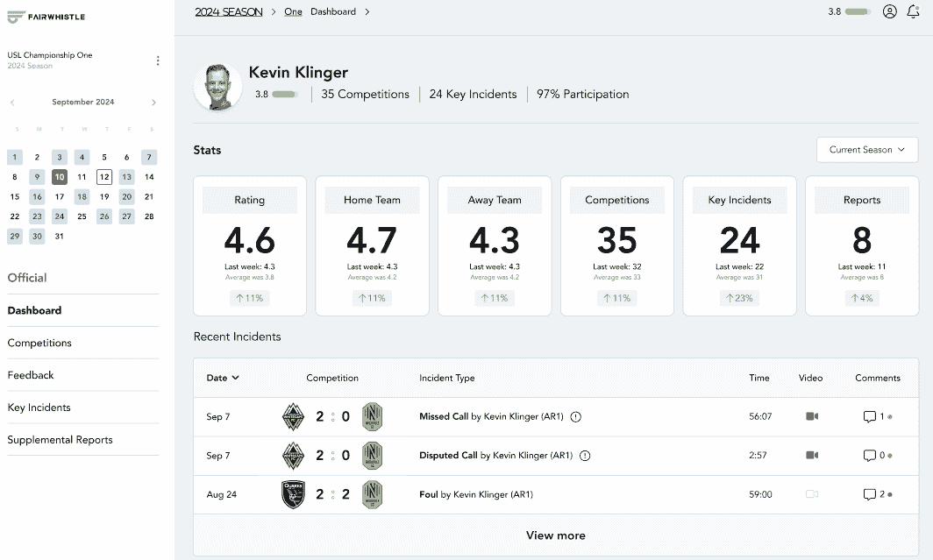Click the Fairwhistle logo
Viewport: 933px width, 560px height.
46,17
